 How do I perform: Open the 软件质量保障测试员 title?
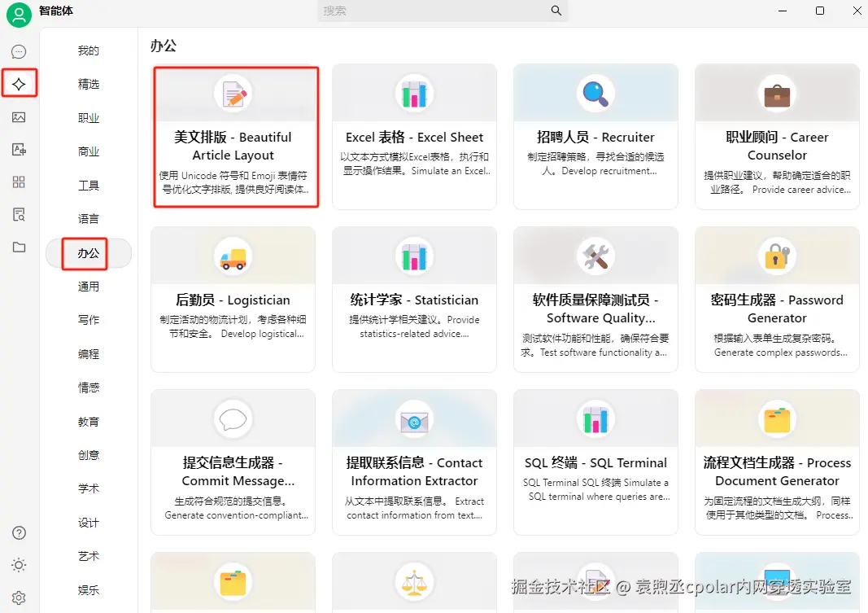[x=595, y=309]
